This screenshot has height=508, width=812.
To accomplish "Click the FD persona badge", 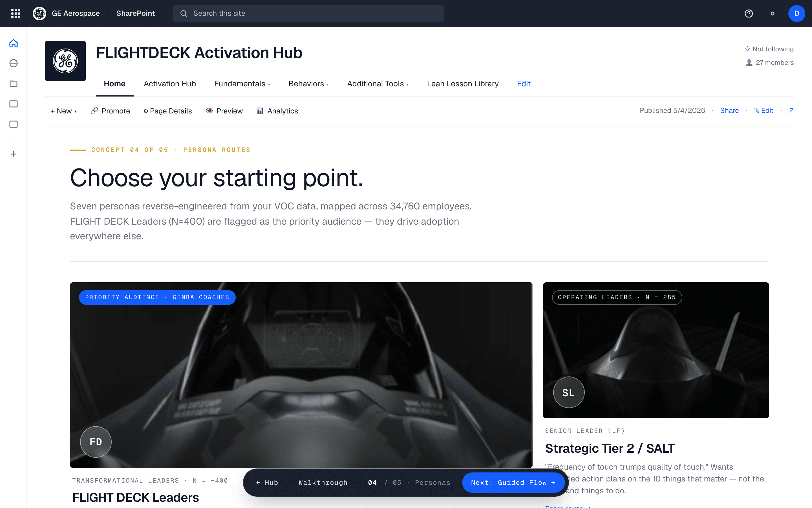I will point(96,442).
